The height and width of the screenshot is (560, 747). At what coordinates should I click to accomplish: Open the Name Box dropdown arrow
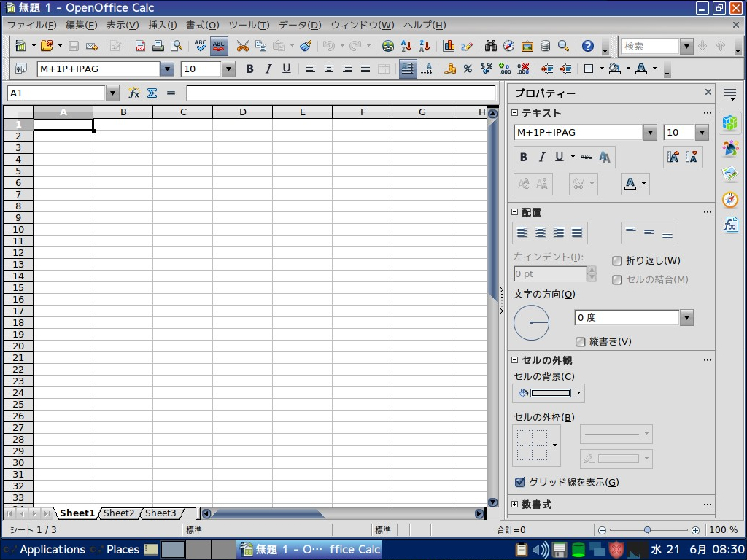[112, 93]
